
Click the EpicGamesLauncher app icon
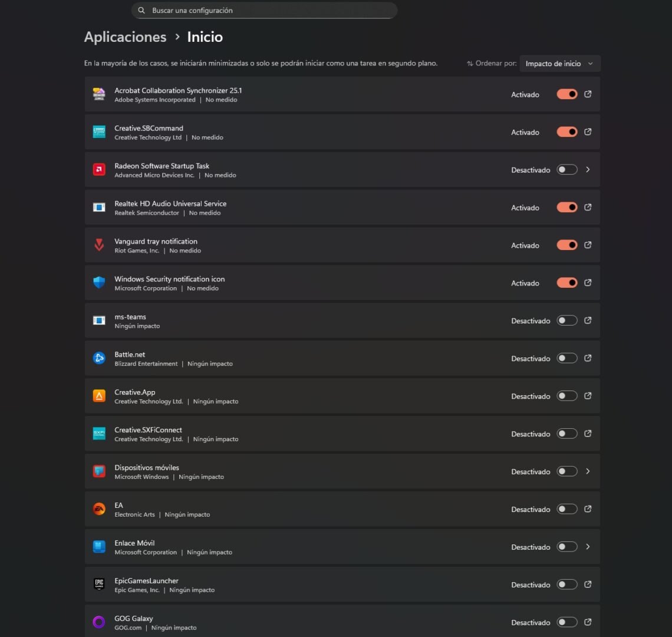(x=98, y=584)
